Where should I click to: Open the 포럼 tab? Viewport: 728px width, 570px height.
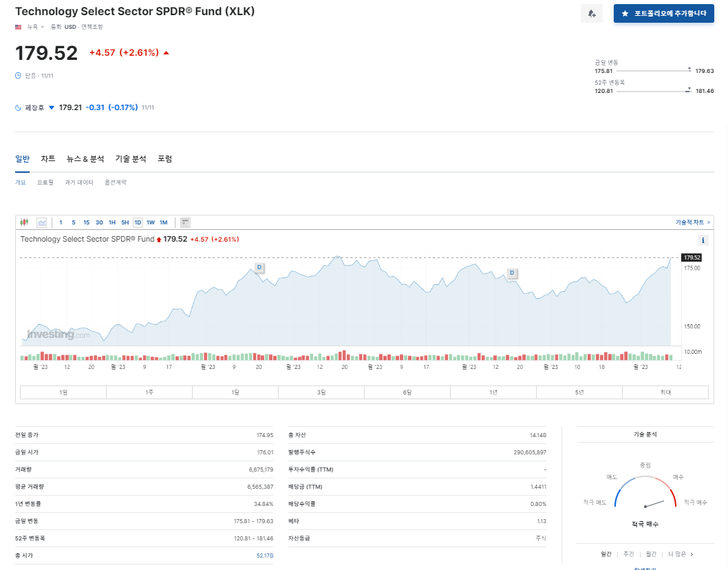[x=165, y=159]
